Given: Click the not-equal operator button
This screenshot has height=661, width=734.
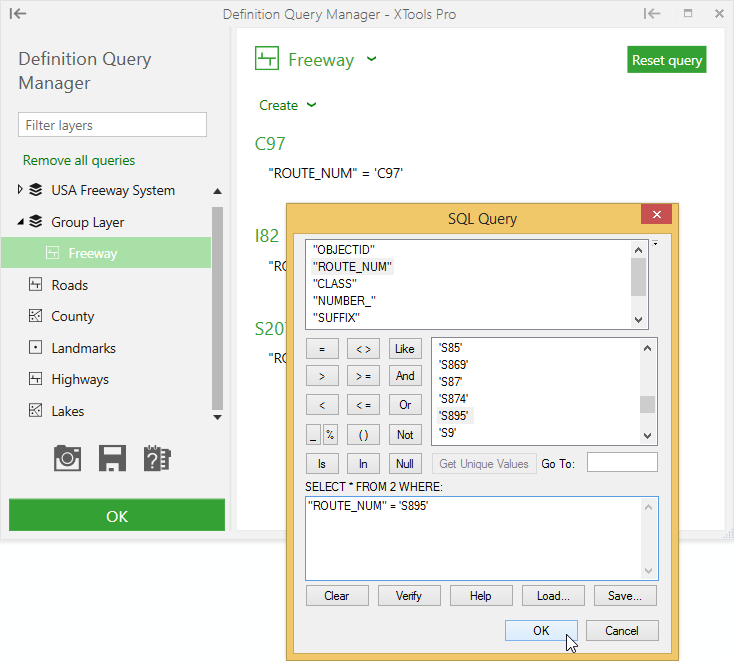Looking at the screenshot, I should (363, 349).
